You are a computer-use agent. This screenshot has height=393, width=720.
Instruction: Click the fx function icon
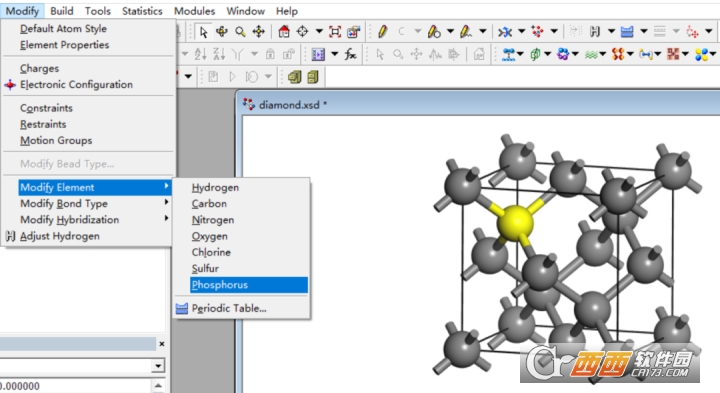[350, 55]
